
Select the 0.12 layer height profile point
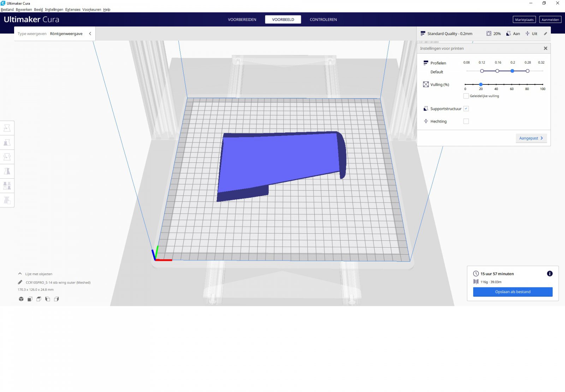(x=482, y=71)
